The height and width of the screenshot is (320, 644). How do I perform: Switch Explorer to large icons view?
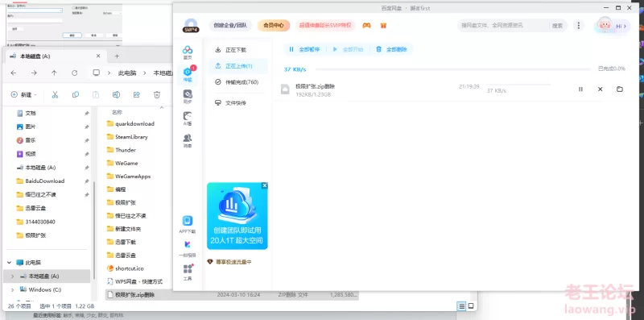pos(471,306)
